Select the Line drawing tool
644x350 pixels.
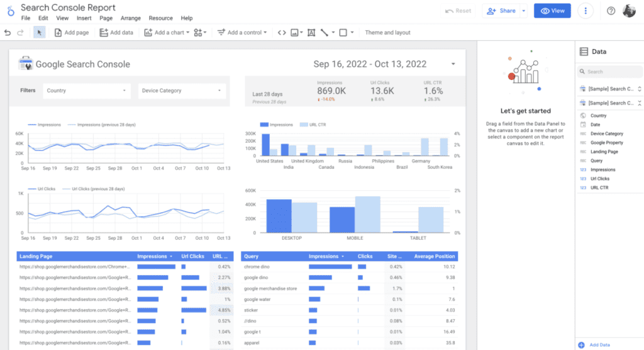[325, 33]
